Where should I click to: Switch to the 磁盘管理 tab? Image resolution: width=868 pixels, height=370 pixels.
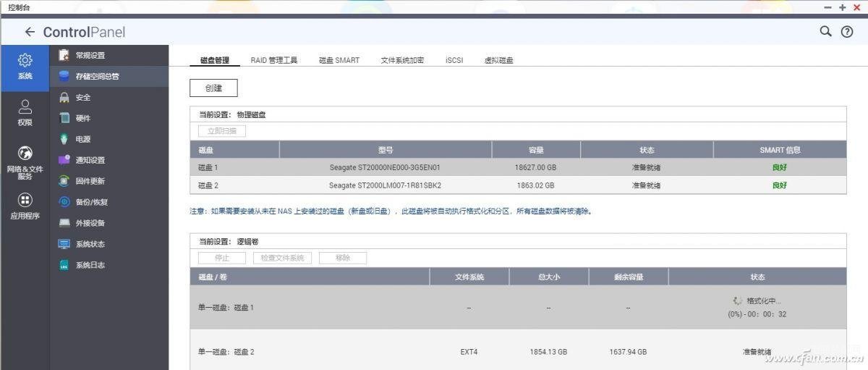(214, 60)
